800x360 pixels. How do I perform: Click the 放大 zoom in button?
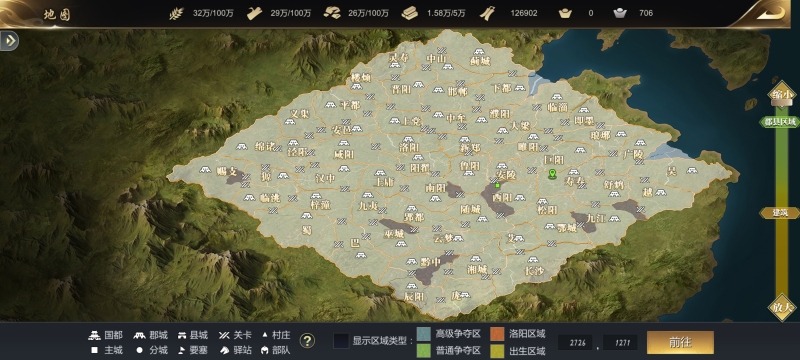[782, 307]
